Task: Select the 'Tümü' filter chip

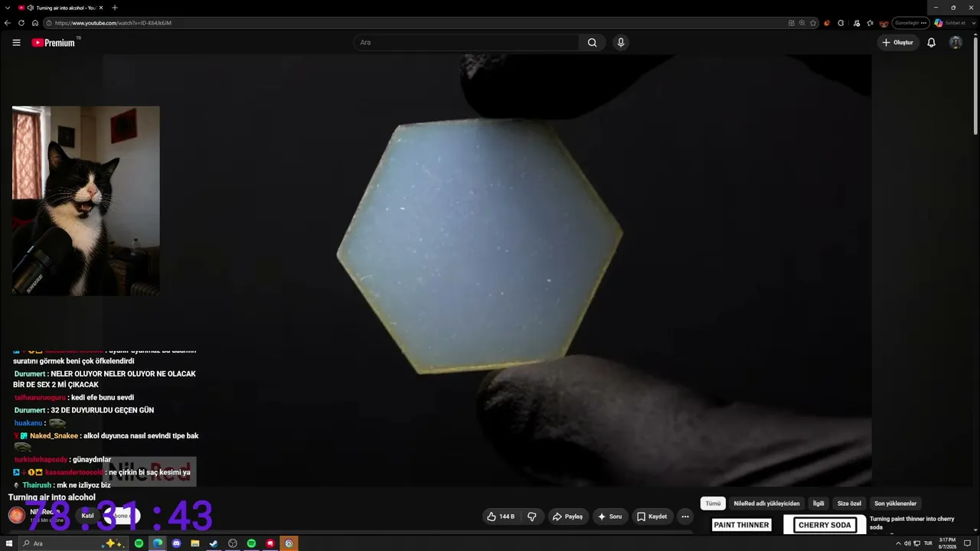Action: pos(713,504)
